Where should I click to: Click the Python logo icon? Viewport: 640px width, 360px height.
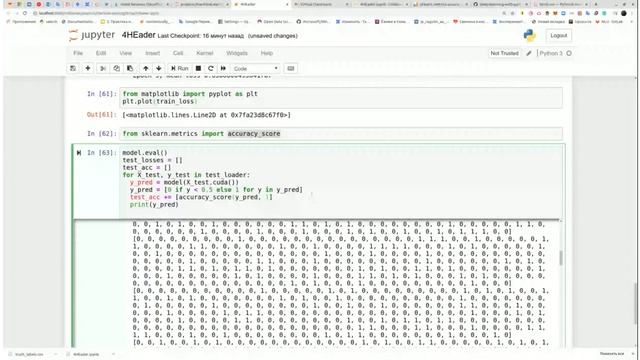pos(530,36)
